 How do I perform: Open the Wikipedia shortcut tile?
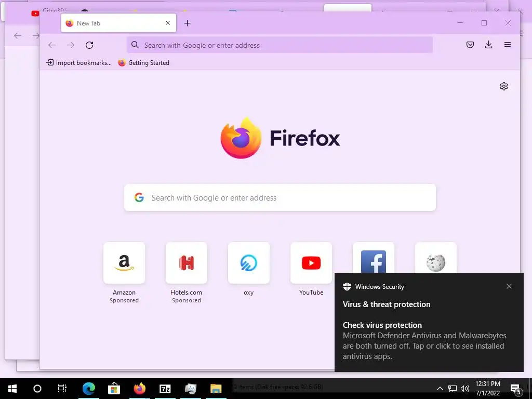coord(436,258)
